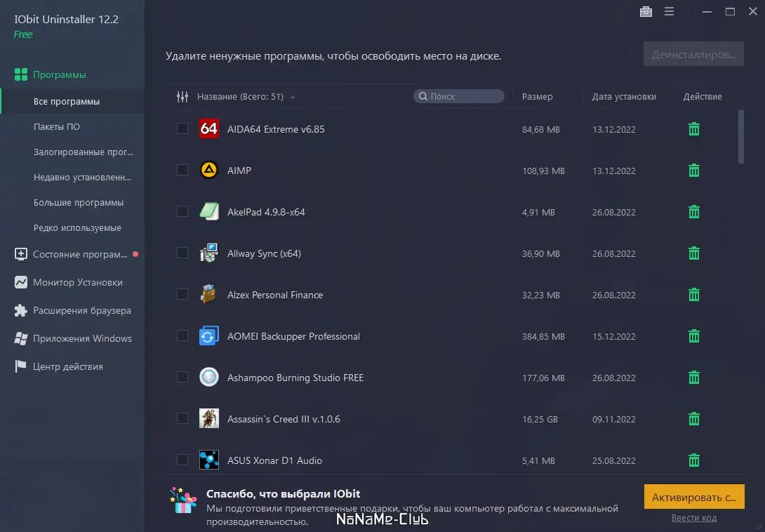
Task: Click the orange Активировать button
Action: point(694,497)
